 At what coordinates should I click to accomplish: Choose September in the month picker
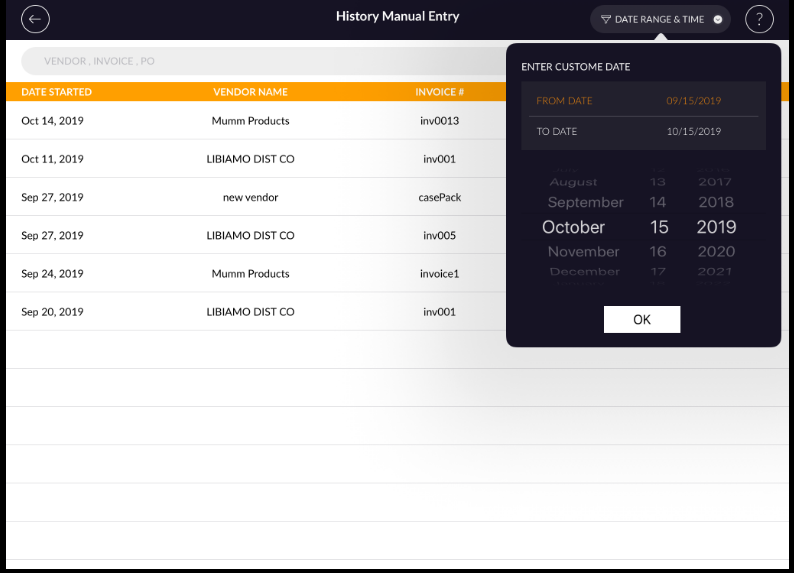click(x=585, y=202)
